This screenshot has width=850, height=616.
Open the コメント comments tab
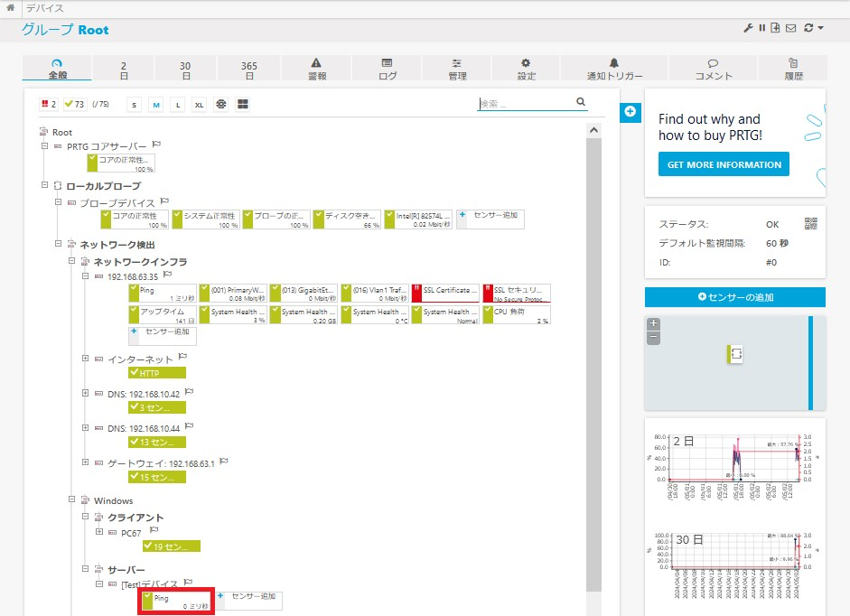(714, 69)
